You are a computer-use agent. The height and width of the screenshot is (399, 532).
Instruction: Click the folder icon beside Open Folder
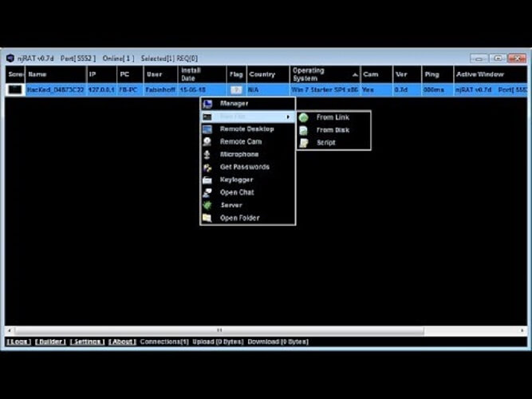click(207, 218)
